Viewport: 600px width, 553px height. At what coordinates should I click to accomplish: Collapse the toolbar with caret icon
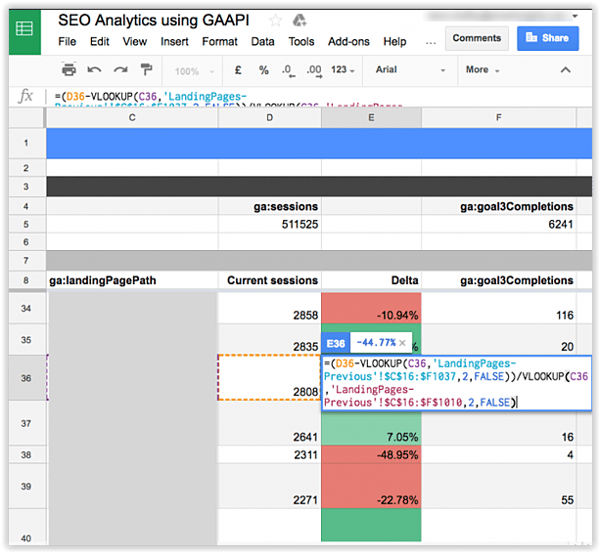click(566, 70)
